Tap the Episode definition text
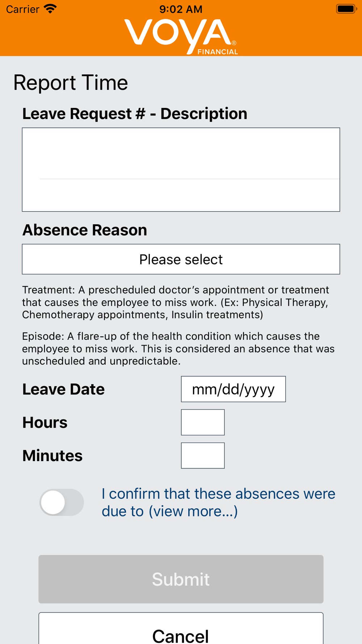The image size is (362, 644). [x=178, y=348]
